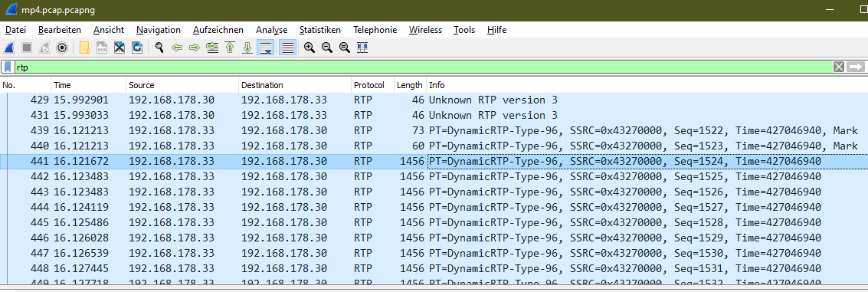The height and width of the screenshot is (292, 868).
Task: Click length value 73 in packet 439
Action: (418, 131)
